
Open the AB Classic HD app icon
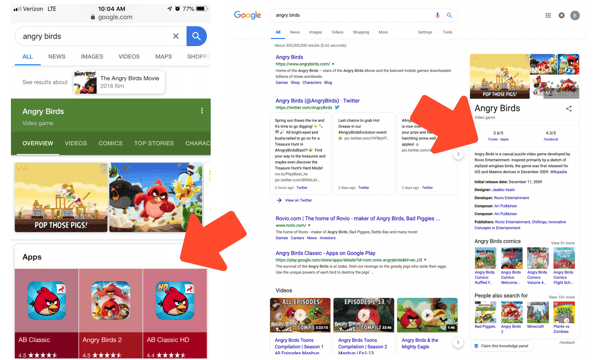click(175, 301)
